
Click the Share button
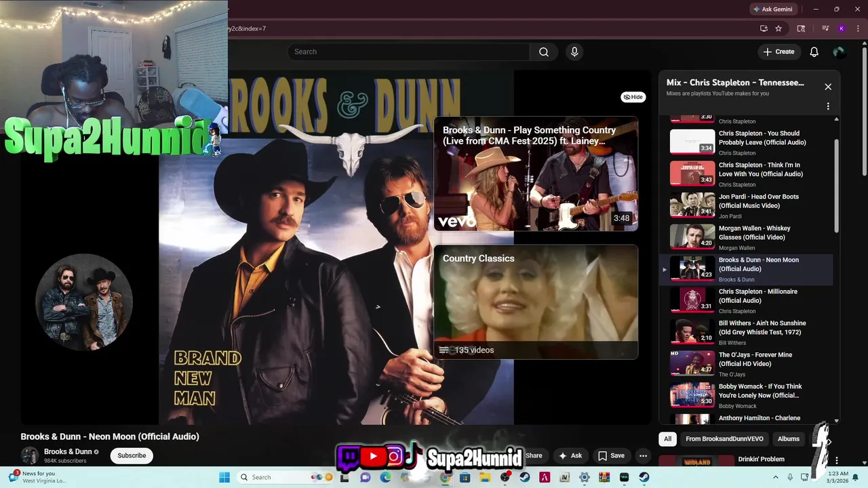tap(534, 455)
